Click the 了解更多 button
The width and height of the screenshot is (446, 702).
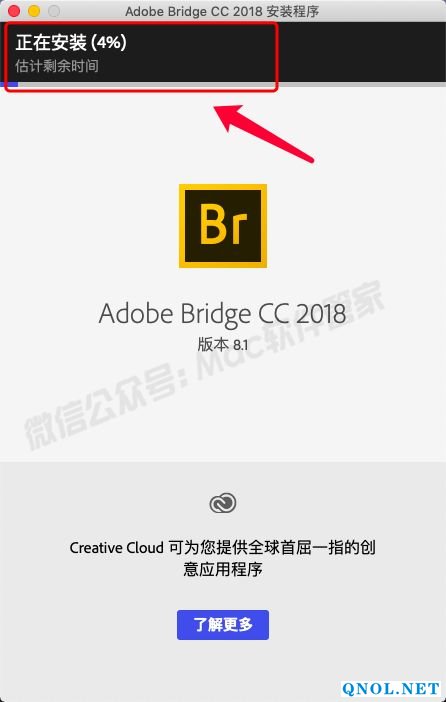click(223, 625)
